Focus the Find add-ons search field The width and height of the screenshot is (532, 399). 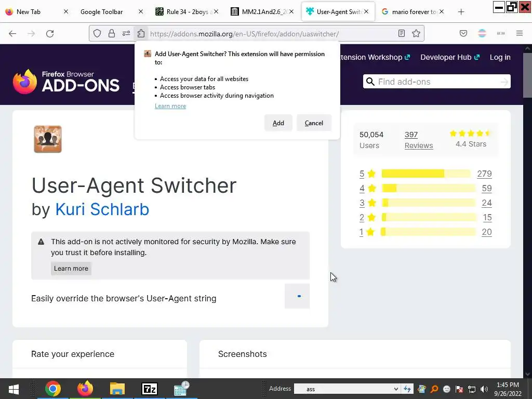(x=437, y=82)
